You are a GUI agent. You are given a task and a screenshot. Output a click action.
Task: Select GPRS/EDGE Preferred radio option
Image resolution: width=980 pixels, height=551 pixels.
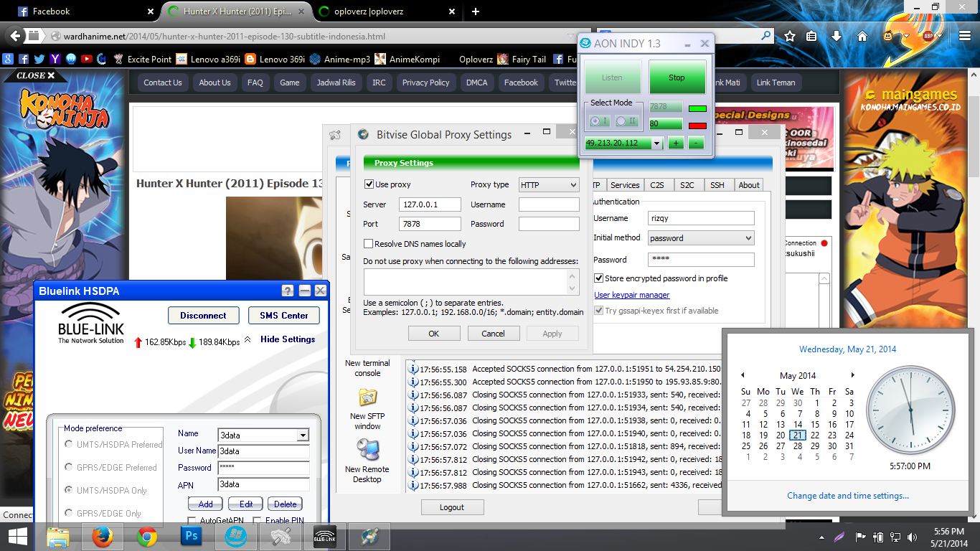(69, 468)
